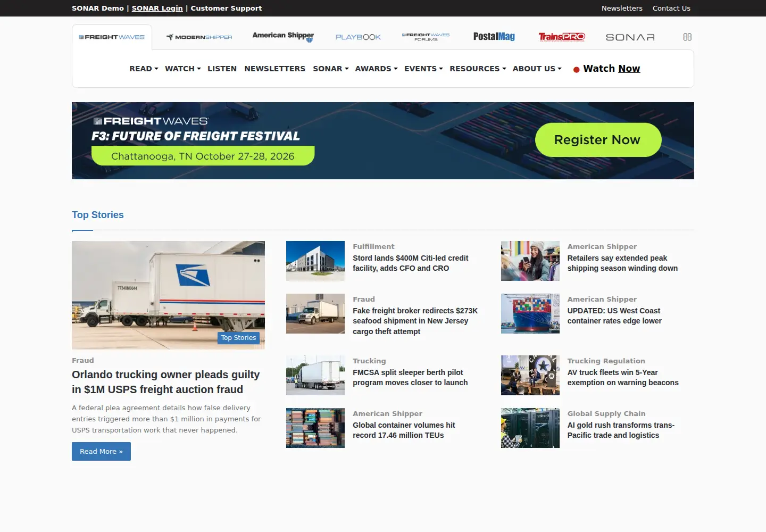The width and height of the screenshot is (766, 532).
Task: Open the FreightWaves brand tab
Action: point(112,37)
